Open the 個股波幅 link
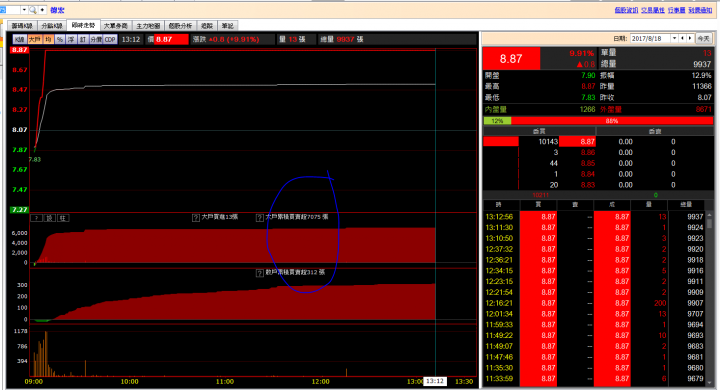720x390 pixels. 626,10
